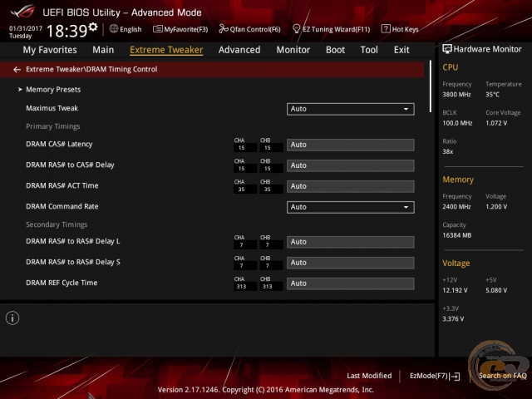Viewport: 532px width, 399px height.
Task: Click memory capacity value 16384 MB
Action: click(x=457, y=235)
